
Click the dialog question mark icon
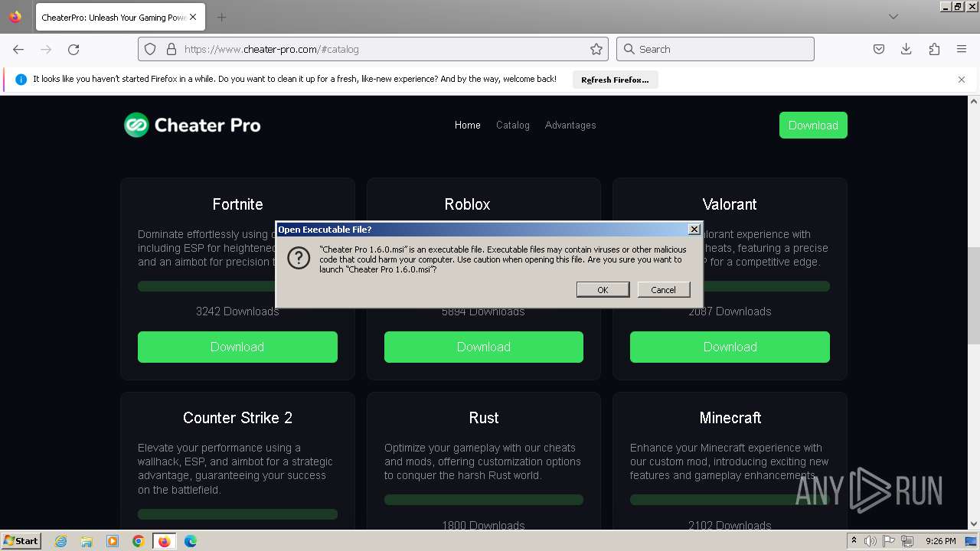pos(299,259)
